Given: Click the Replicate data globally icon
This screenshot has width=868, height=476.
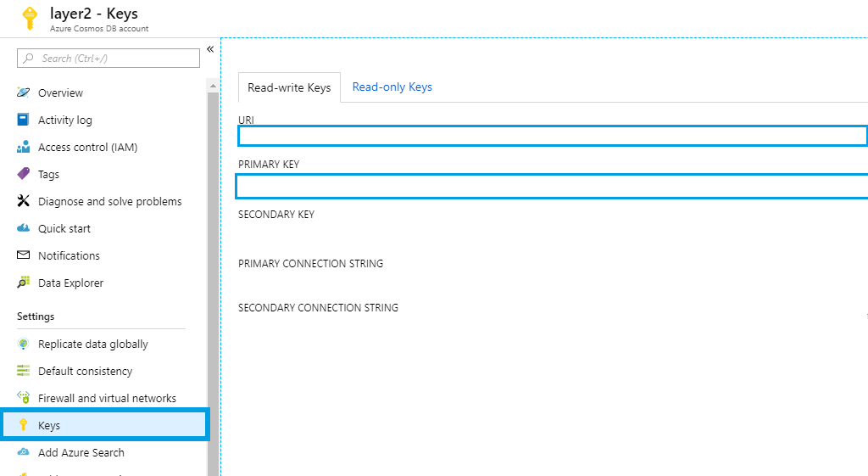Looking at the screenshot, I should (x=24, y=344).
